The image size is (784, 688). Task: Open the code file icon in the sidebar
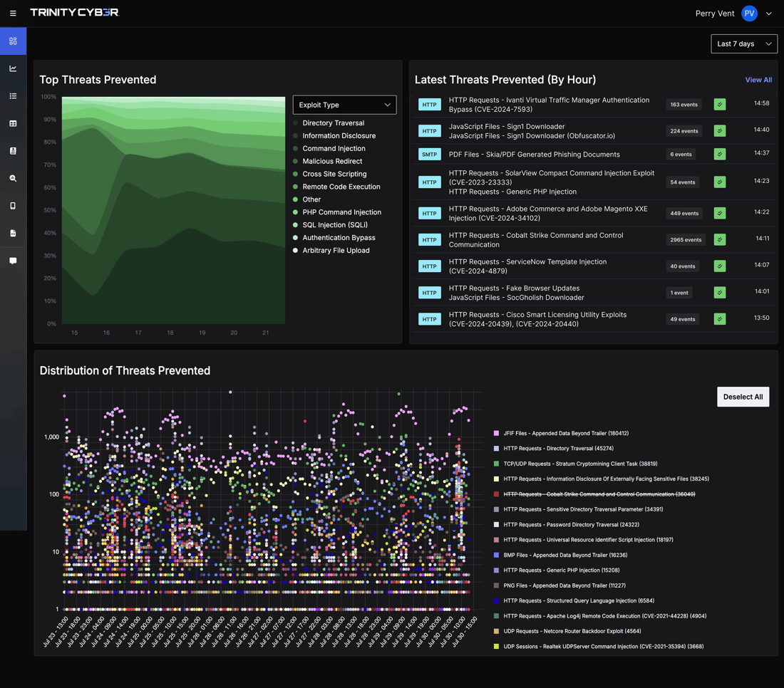pos(13,234)
